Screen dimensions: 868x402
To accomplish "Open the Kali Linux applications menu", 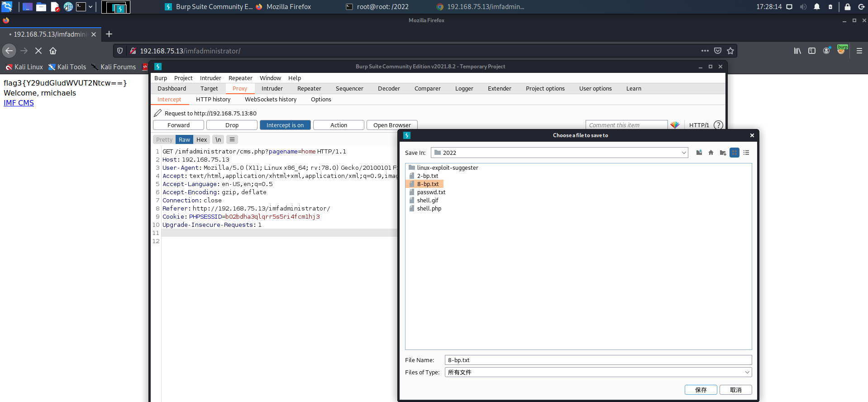I will point(7,6).
